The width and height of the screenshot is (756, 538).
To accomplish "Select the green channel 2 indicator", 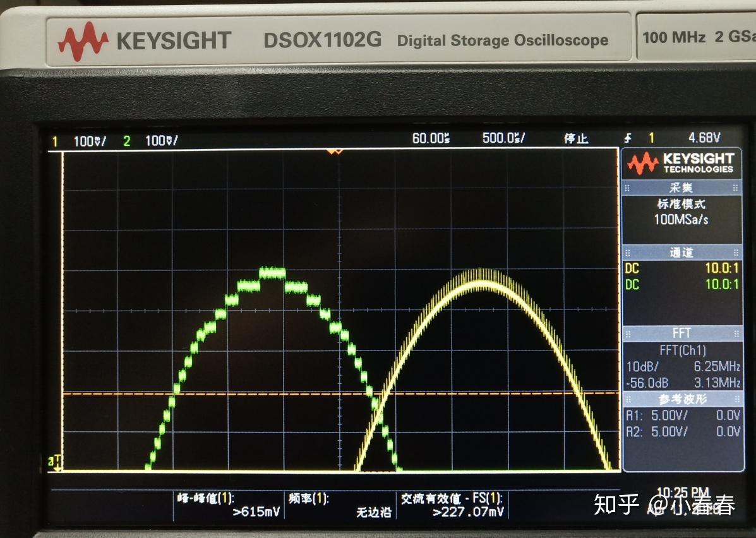I will coord(127,141).
